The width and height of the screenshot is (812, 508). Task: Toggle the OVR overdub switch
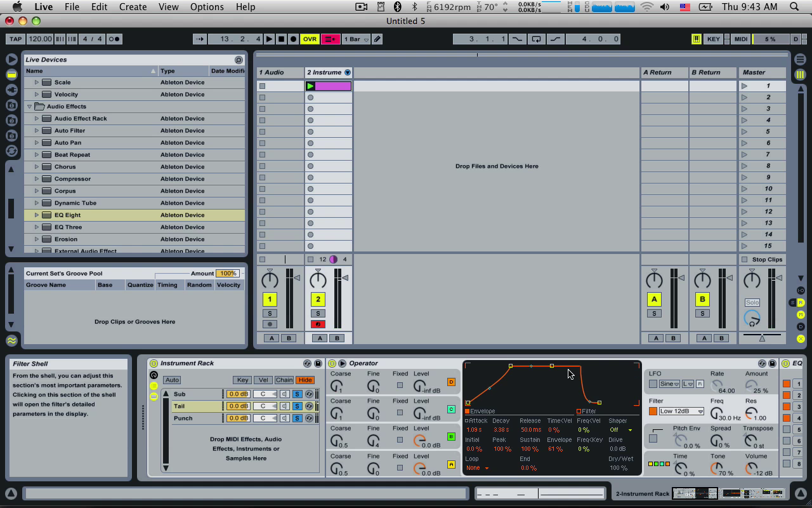pos(310,39)
